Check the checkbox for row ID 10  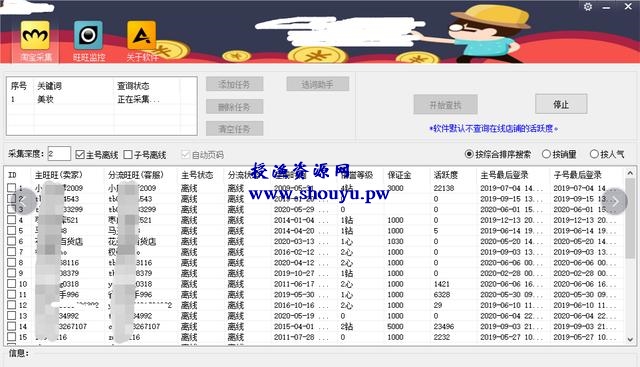11,283
